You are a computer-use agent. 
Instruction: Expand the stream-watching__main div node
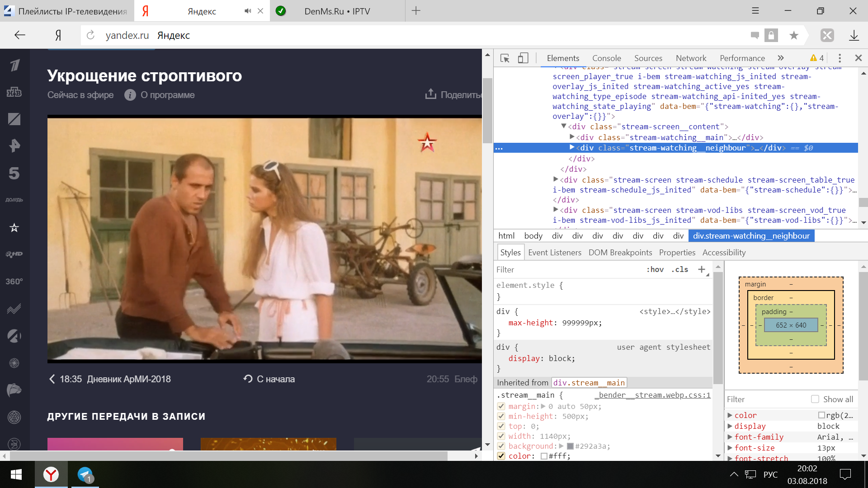[572, 137]
